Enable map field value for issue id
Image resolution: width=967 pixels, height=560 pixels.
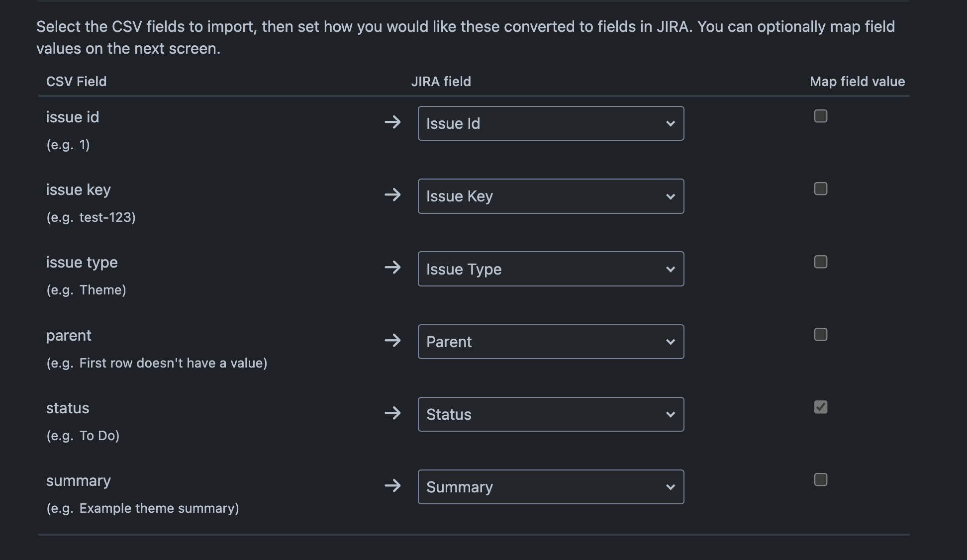(820, 116)
